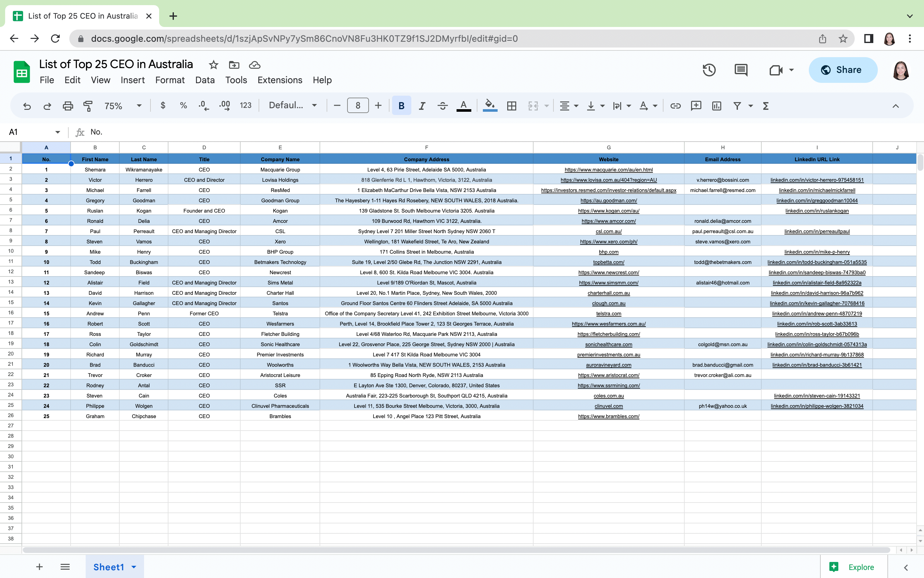The image size is (924, 578).
Task: Collapse side panel chevron at bottom right
Action: [x=906, y=567]
